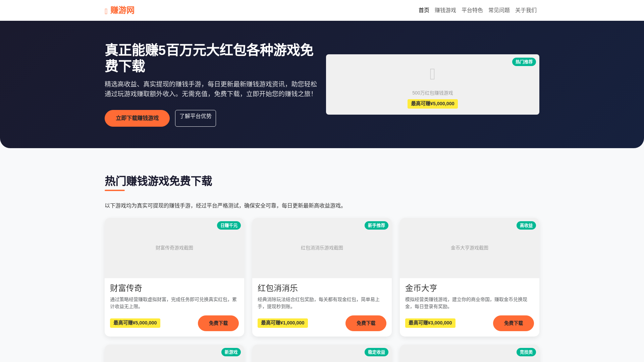Click the 金币大亨 game title
644x362 pixels.
[x=421, y=288]
